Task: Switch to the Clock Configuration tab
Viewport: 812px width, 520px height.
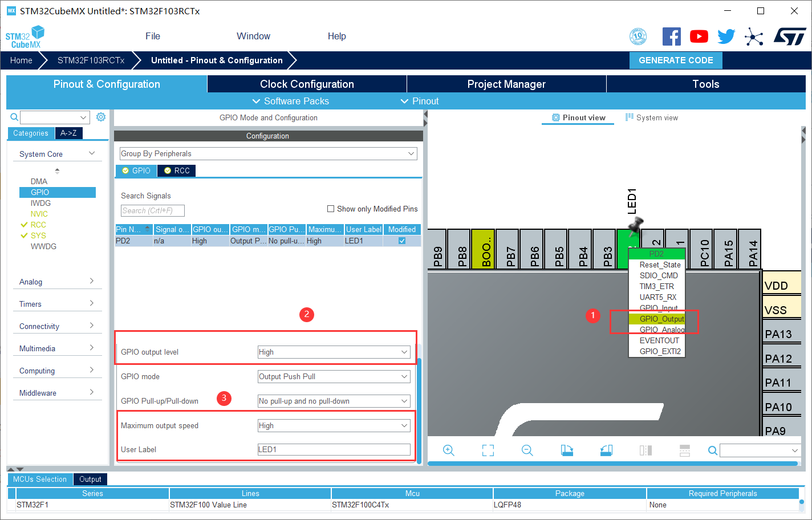Action: tap(307, 84)
